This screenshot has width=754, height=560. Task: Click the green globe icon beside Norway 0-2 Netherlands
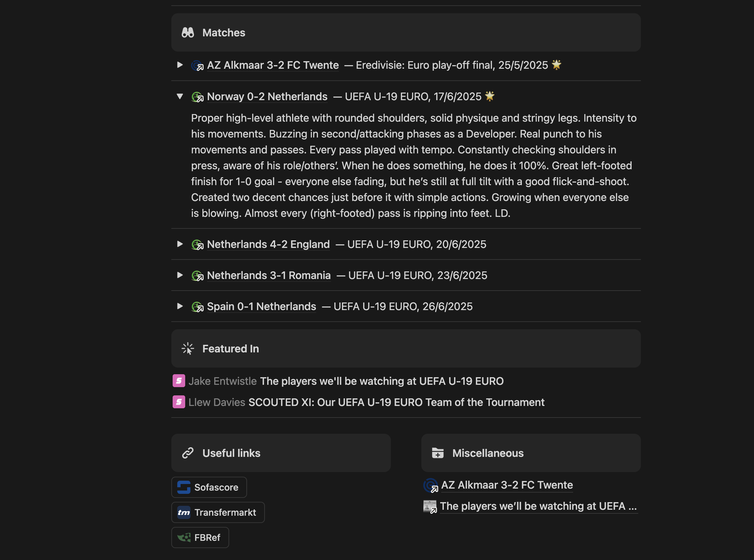coord(197,97)
